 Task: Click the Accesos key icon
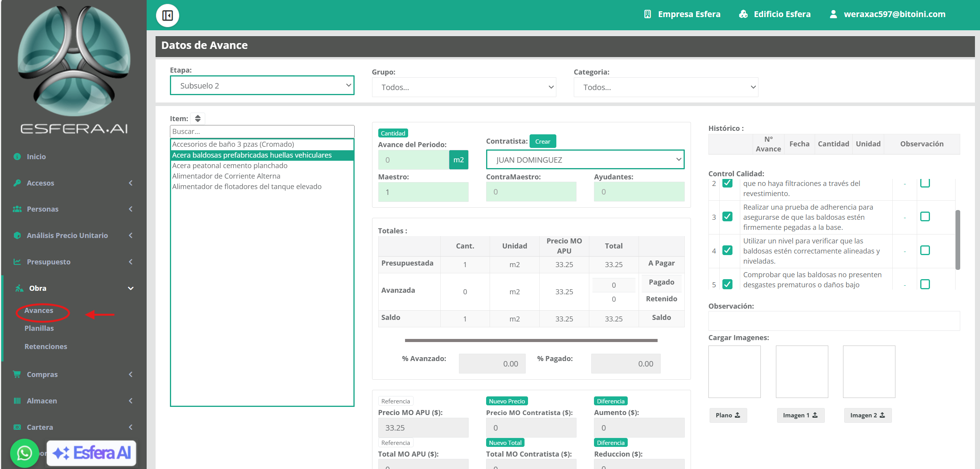point(17,183)
